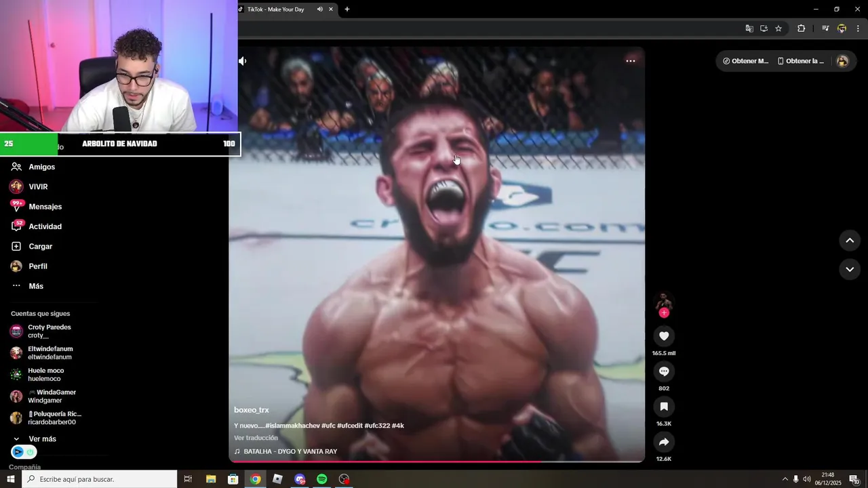Image resolution: width=868 pixels, height=488 pixels.
Task: Open the TikTok profile avatar at top right
Action: 842,61
